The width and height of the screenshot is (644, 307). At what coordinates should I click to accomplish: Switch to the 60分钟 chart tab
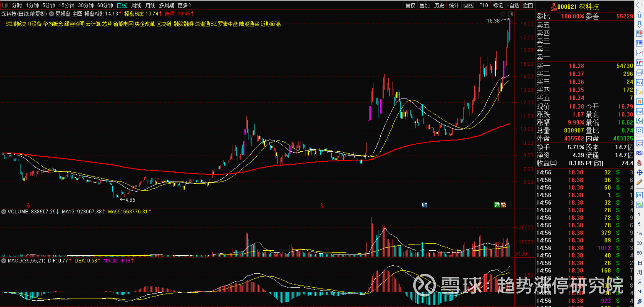point(105,5)
